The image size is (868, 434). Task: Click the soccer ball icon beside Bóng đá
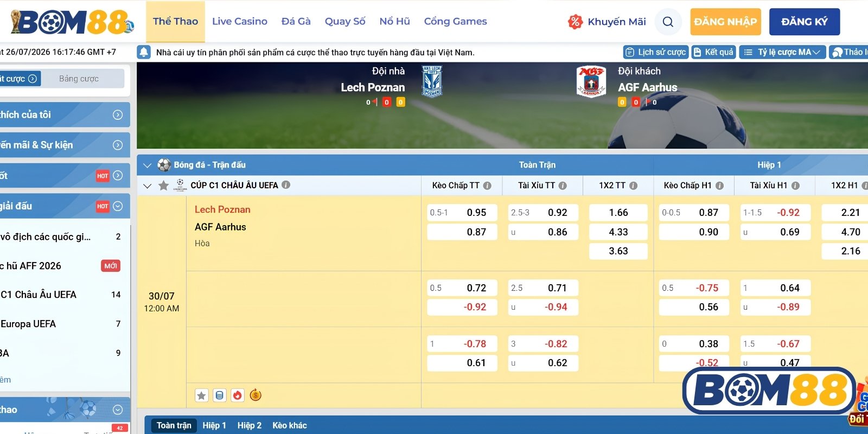tap(164, 165)
